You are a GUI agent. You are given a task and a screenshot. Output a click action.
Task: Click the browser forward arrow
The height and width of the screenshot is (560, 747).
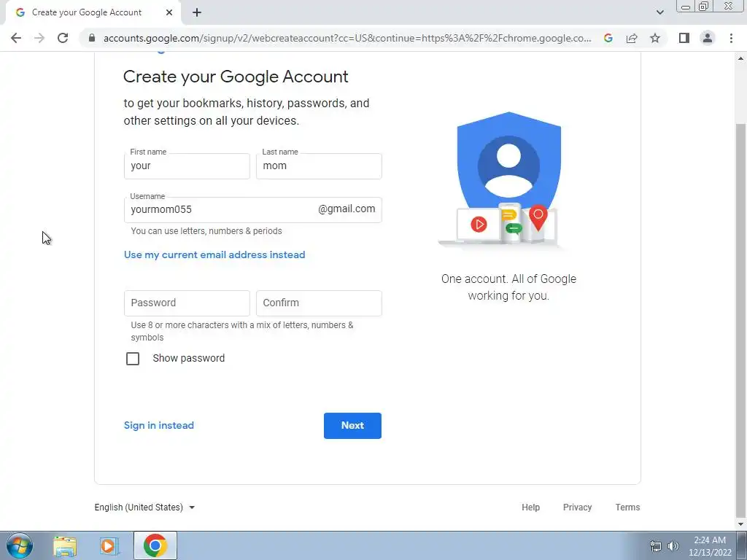pyautogui.click(x=39, y=38)
